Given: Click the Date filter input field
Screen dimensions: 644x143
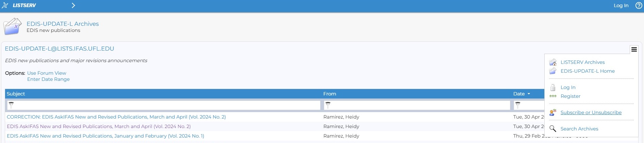Looking at the screenshot, I should [x=529, y=105].
